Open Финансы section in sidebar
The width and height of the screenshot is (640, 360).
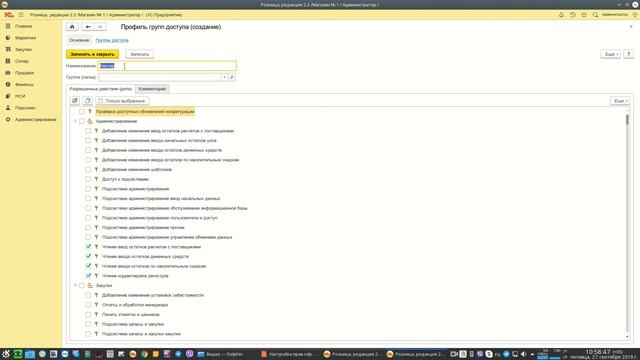tap(24, 84)
